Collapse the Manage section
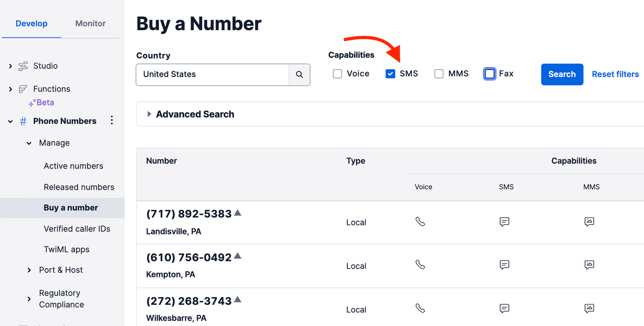 [x=29, y=143]
